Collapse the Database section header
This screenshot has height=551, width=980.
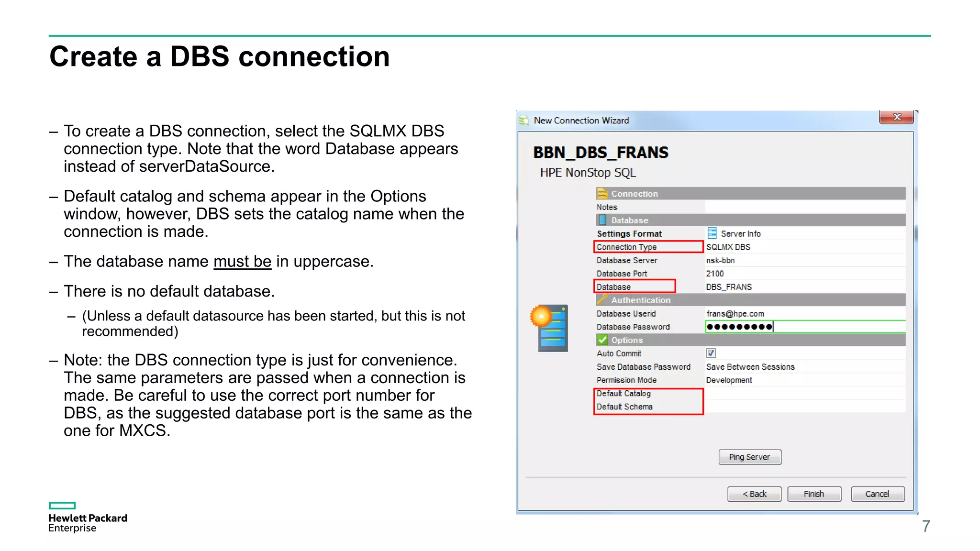tap(751, 220)
